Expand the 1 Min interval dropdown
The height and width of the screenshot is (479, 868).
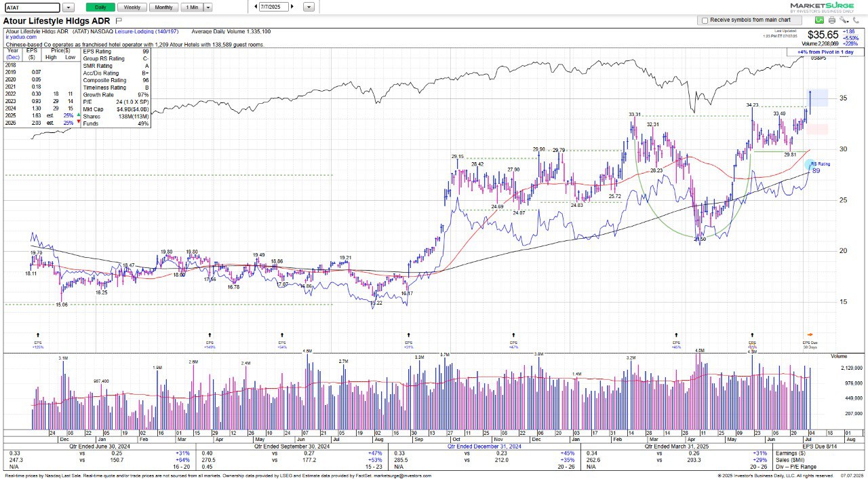point(208,7)
